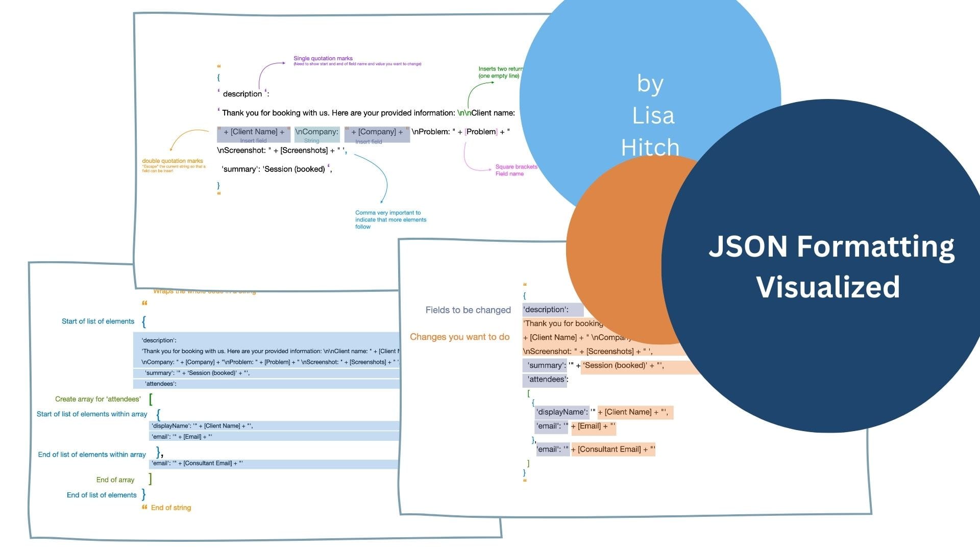Click the highlighted 'displayName' field box
Image resolution: width=980 pixels, height=551 pixels.
561,412
